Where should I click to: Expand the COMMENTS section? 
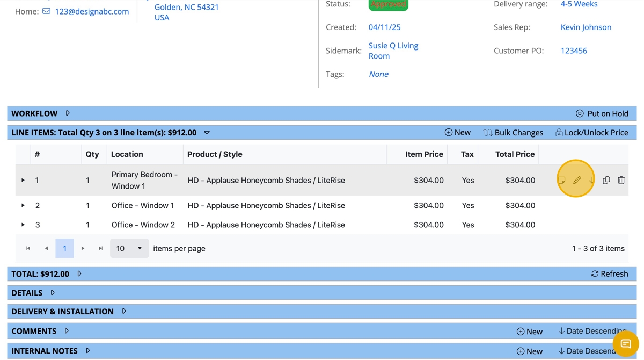coord(67,331)
